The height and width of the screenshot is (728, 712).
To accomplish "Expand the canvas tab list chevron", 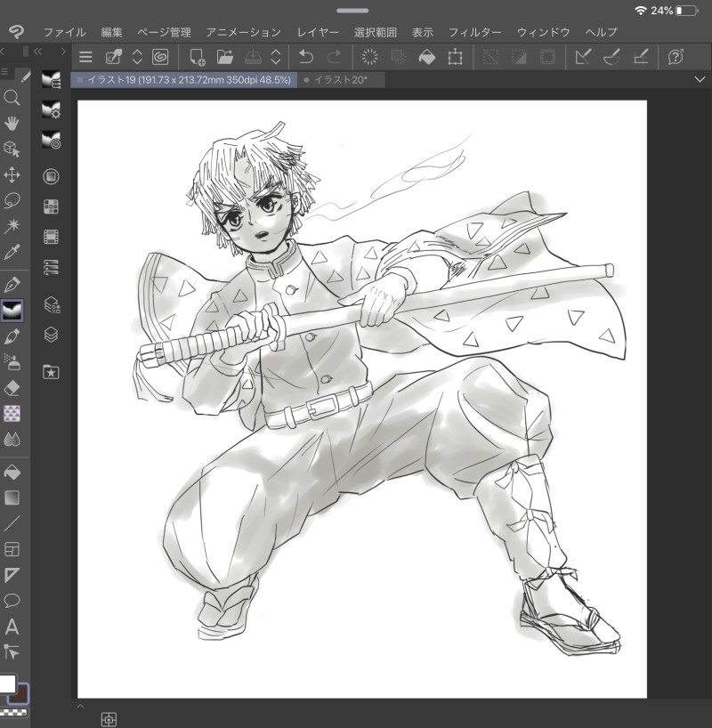I will tap(700, 80).
